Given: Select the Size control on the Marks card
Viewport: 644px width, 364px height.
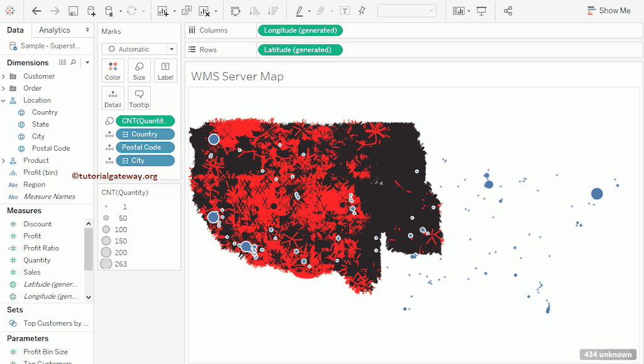Looking at the screenshot, I should (138, 70).
